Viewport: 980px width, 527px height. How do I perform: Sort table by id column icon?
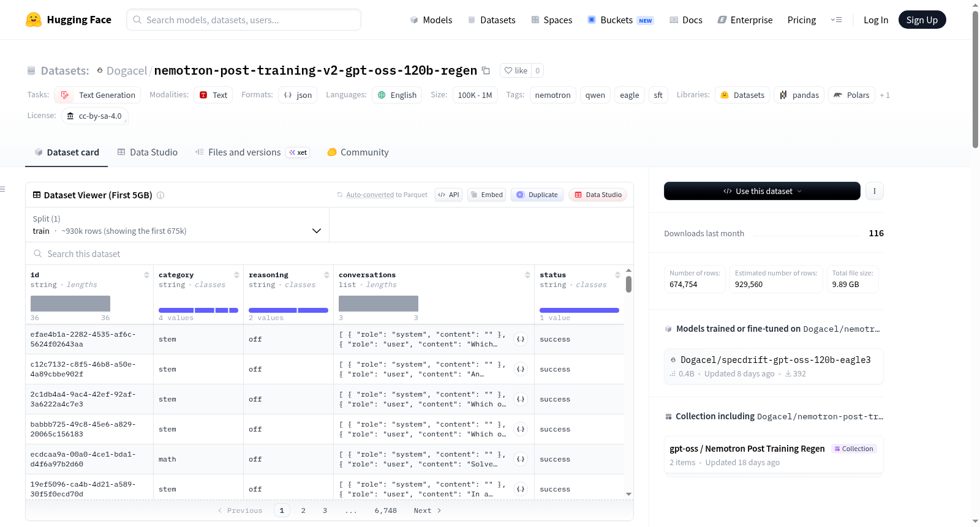click(x=146, y=275)
